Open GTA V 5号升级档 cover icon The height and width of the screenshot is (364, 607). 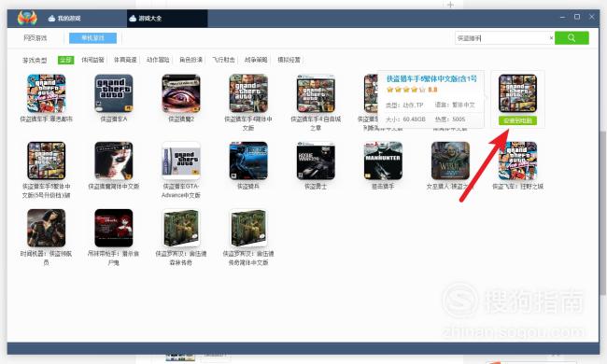click(x=47, y=161)
